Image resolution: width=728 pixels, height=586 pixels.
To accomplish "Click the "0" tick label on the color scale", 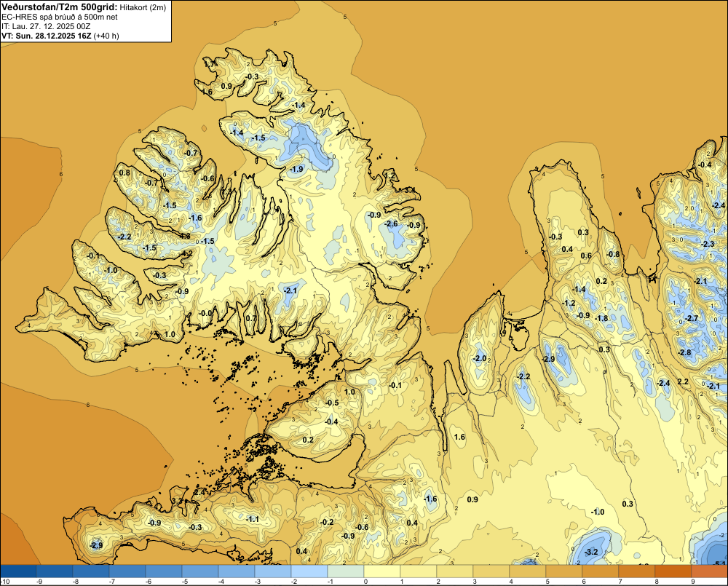I will coord(366,582).
